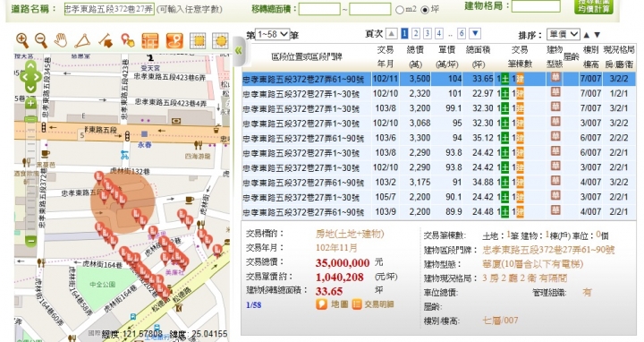This screenshot has height=342, width=644.
Task: Open the 交易明細 transaction details link
Action: (373, 304)
